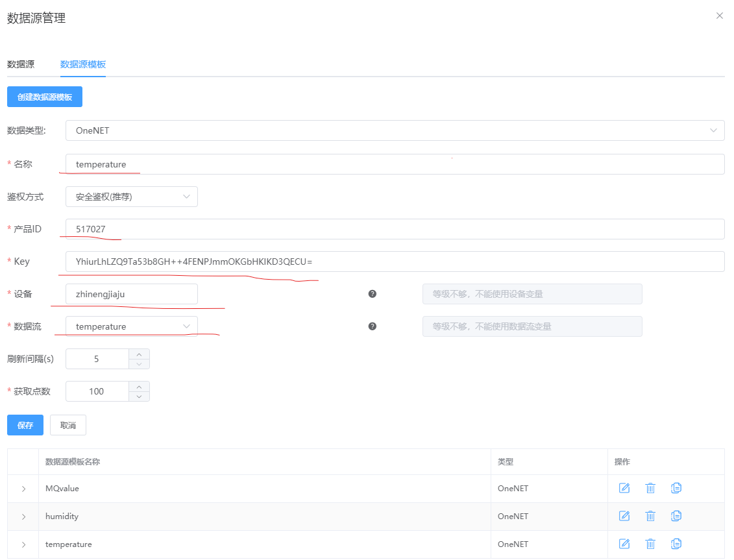The width and height of the screenshot is (734, 560).
Task: Edit the MQvalue template
Action: (x=624, y=488)
